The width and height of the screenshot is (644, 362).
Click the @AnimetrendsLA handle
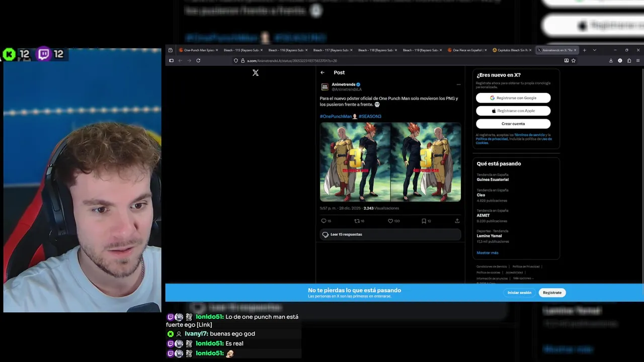point(346,89)
